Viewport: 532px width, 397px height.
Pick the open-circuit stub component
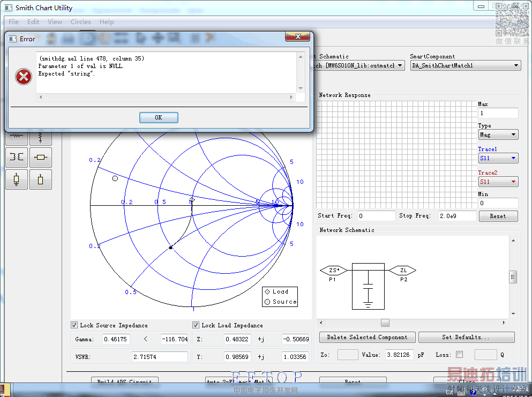[41, 180]
